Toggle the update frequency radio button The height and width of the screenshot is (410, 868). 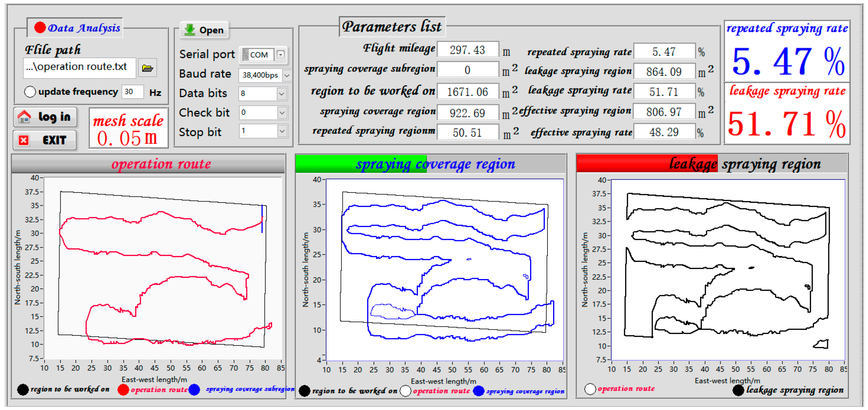tap(30, 92)
